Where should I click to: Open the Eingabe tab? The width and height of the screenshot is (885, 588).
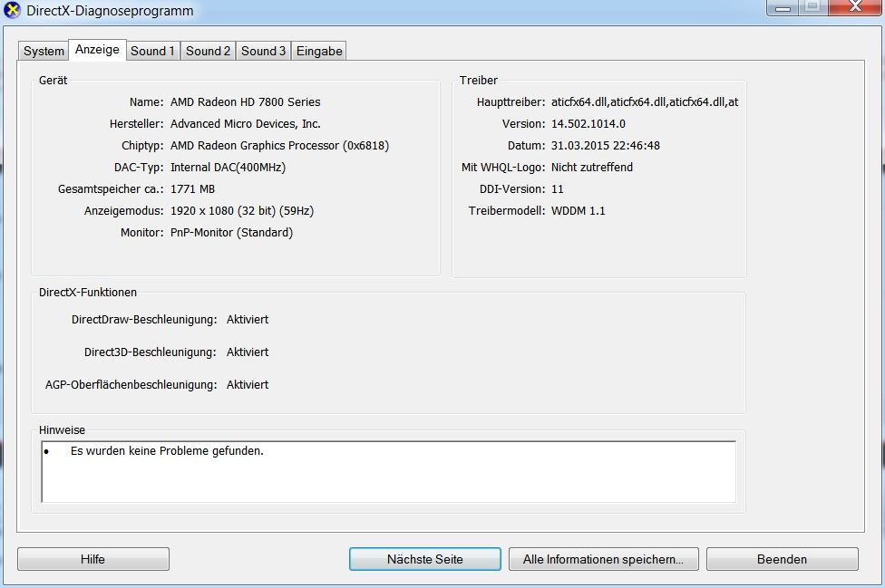(319, 51)
